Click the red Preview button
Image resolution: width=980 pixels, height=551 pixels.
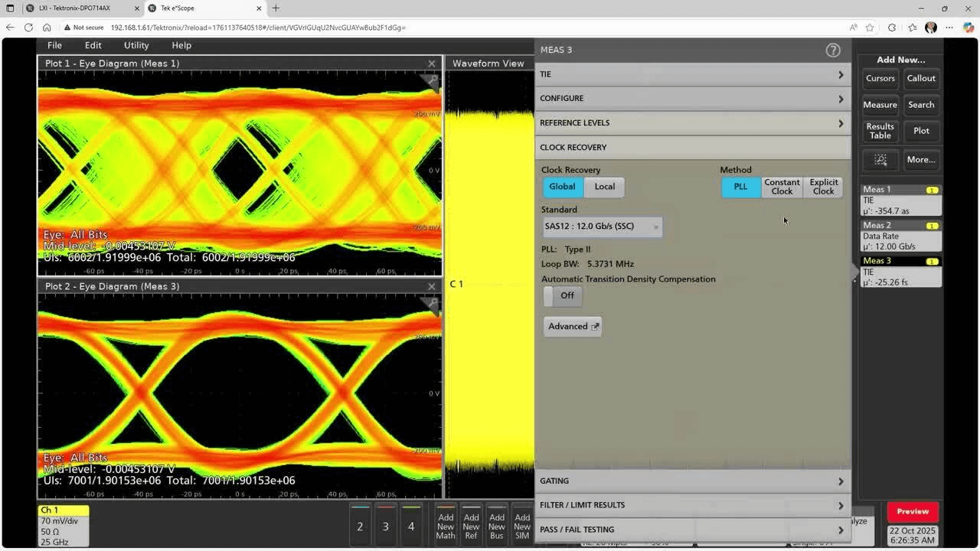(x=912, y=511)
